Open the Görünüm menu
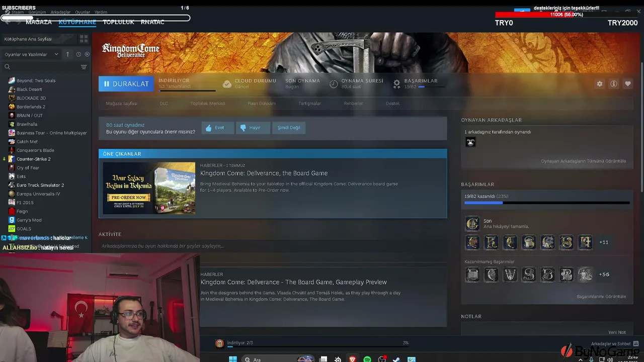This screenshot has height=362, width=644. point(37,12)
